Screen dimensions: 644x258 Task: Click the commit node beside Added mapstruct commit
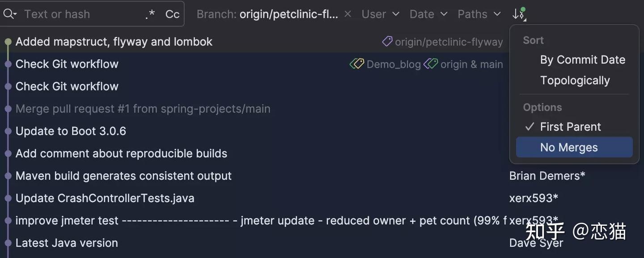tap(7, 41)
